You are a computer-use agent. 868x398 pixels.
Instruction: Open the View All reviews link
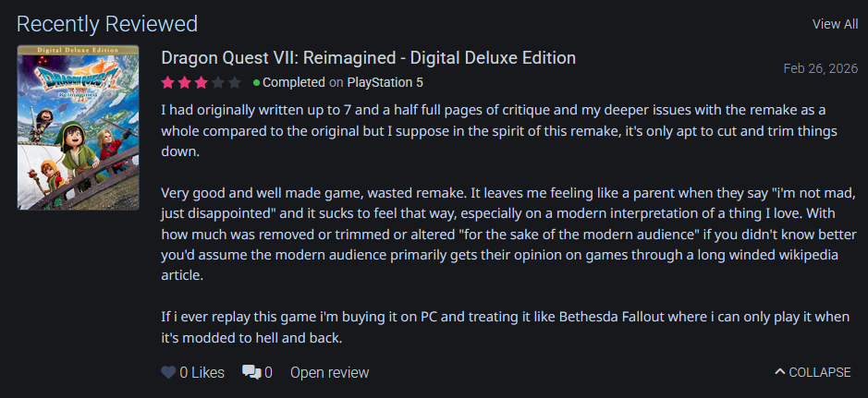[x=835, y=24]
